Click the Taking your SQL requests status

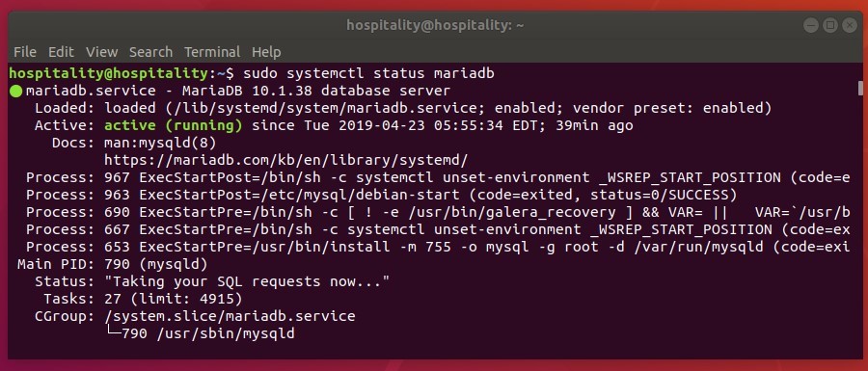point(248,282)
